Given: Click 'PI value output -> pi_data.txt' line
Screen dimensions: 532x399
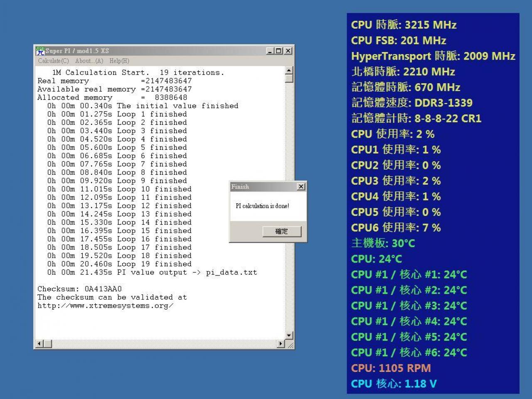Looking at the screenshot, I should pos(152,272).
